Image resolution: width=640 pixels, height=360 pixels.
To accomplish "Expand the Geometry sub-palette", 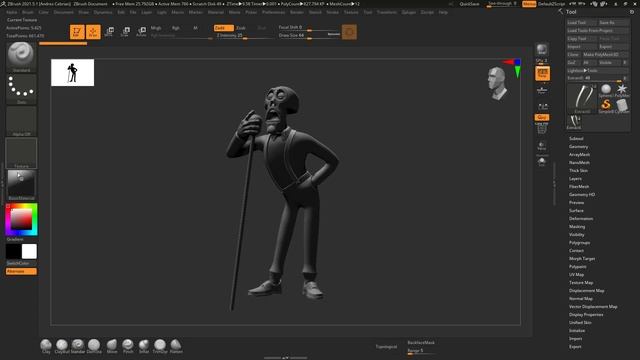I will [578, 147].
